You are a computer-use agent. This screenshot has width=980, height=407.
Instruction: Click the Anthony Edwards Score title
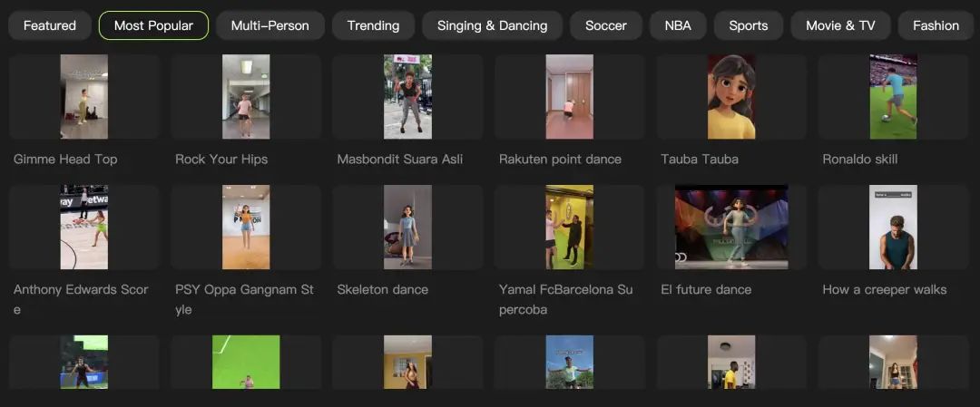(81, 299)
